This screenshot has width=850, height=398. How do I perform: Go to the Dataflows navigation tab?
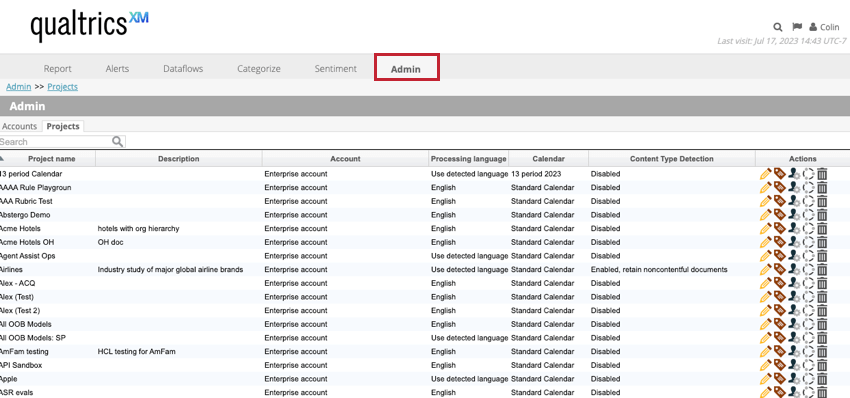(x=183, y=69)
